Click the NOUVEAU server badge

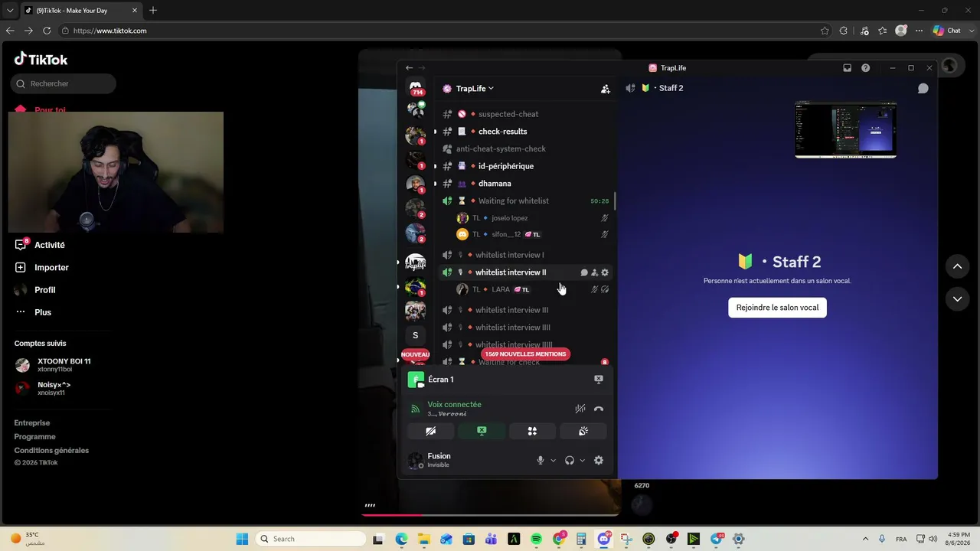(415, 355)
